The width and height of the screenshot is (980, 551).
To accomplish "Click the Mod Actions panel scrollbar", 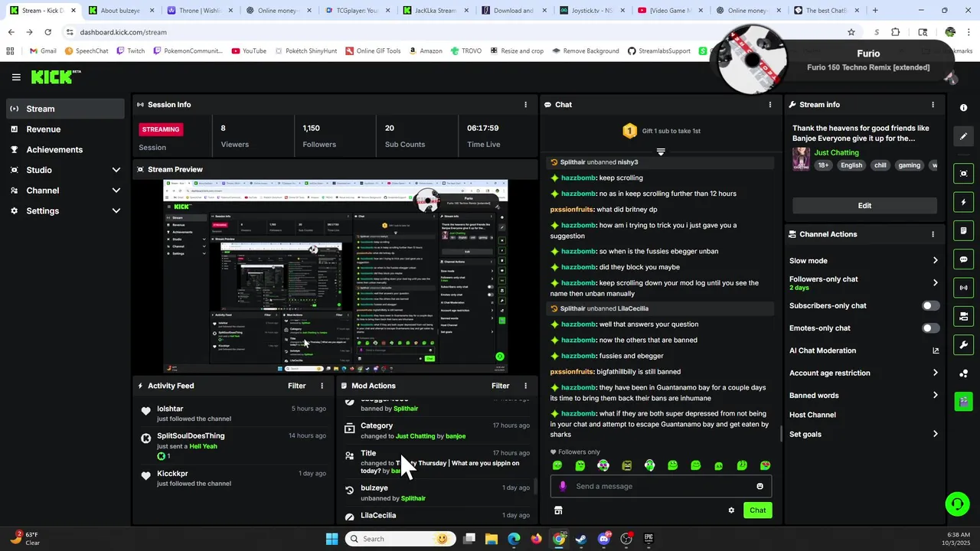I will [x=535, y=487].
